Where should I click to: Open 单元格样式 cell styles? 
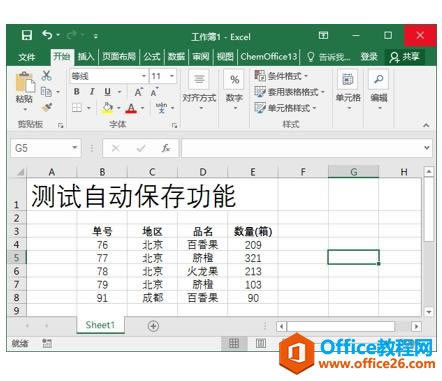click(285, 108)
